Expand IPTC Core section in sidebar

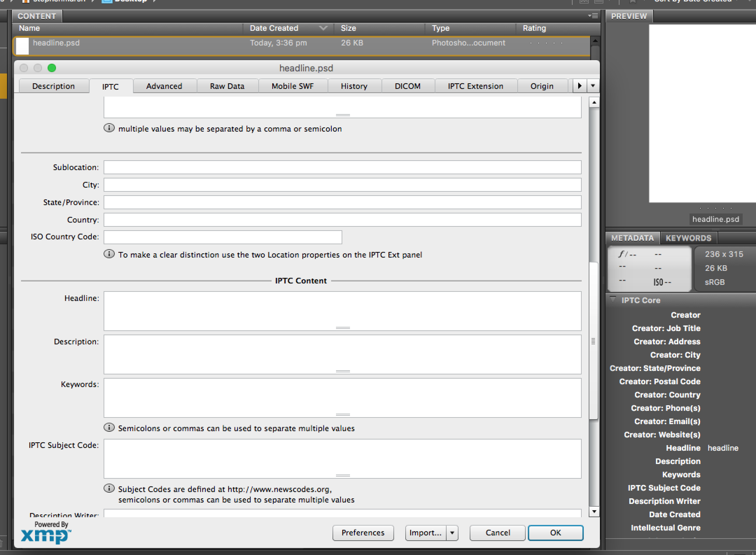(x=613, y=300)
